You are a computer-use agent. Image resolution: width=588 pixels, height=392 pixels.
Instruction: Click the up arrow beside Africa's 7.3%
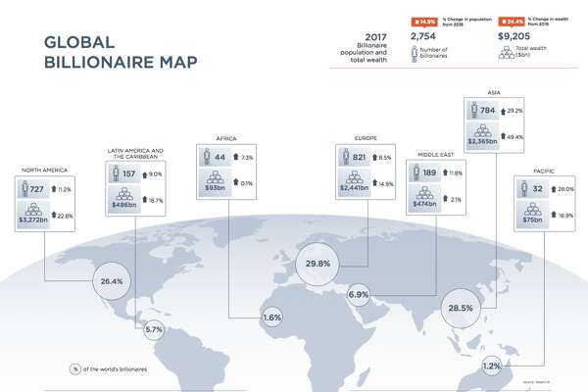pos(236,157)
